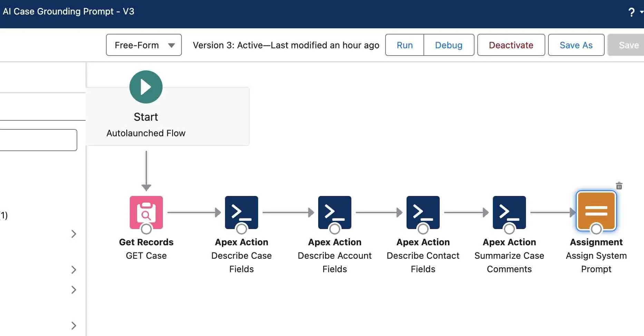Viewport: 644px width, 336px height.
Task: Click Save As button
Action: click(x=576, y=45)
